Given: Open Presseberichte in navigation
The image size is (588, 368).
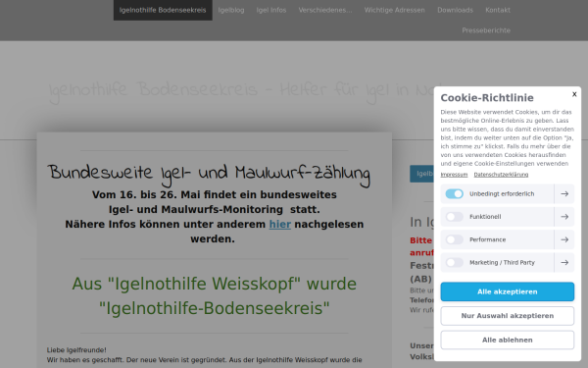Looking at the screenshot, I should 486,30.
